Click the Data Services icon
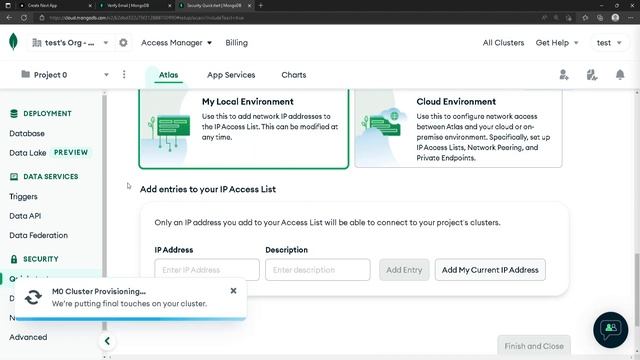The height and width of the screenshot is (360, 640). [14, 176]
